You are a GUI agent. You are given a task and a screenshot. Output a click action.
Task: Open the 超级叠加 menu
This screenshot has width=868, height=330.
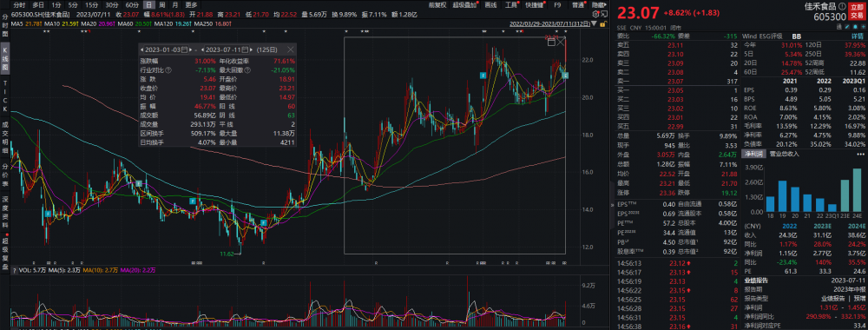pos(465,4)
